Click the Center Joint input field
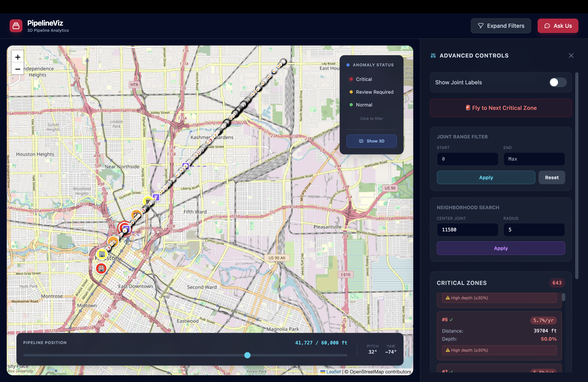This screenshot has height=382, width=588. (467, 230)
